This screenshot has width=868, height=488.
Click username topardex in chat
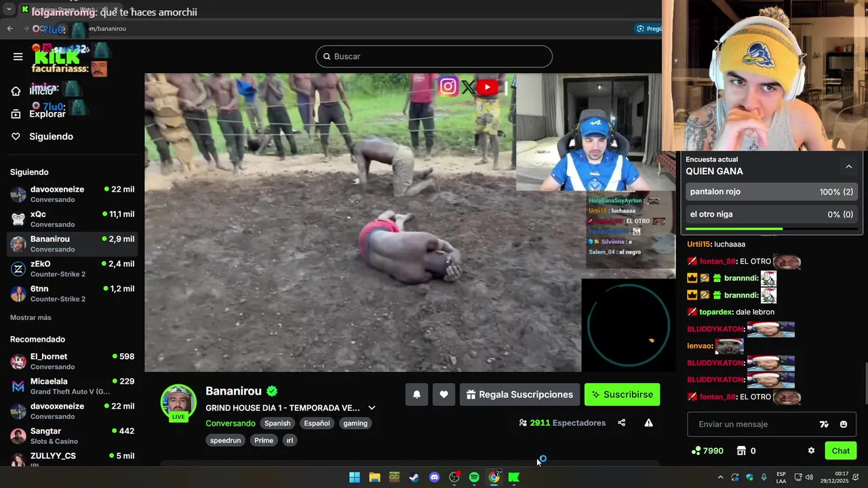pyautogui.click(x=716, y=312)
